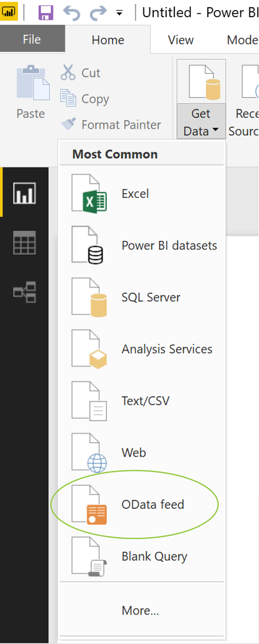Viewport: 259px width, 644px height.
Task: Activate the Format Painter tool
Action: (x=111, y=125)
